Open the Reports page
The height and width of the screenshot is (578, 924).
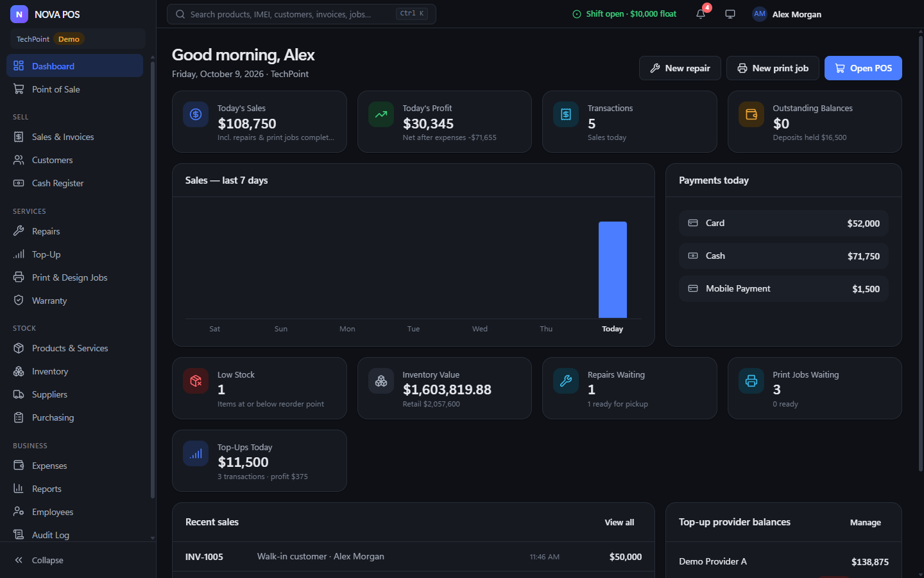pyautogui.click(x=74, y=489)
